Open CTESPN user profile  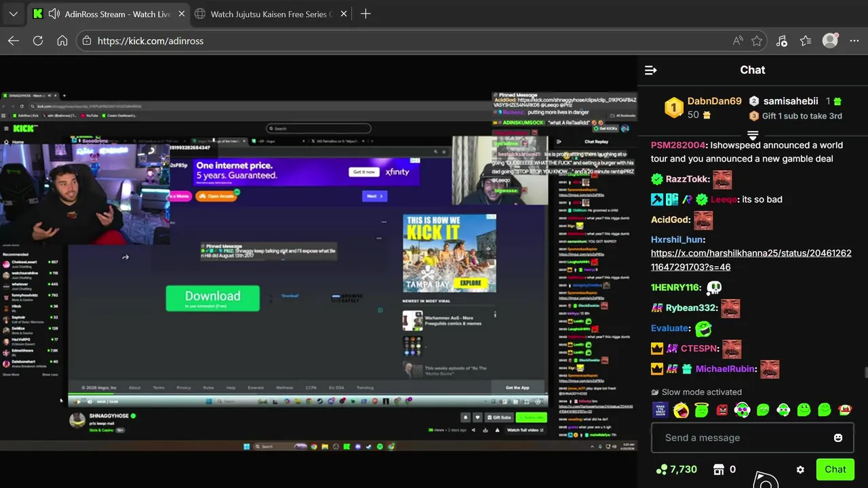pos(698,348)
